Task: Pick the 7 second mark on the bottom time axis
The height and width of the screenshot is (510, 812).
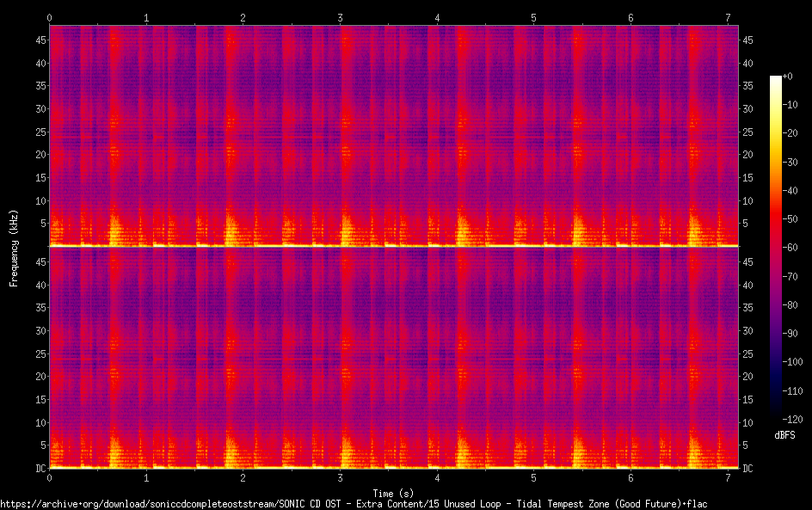Action: (728, 477)
